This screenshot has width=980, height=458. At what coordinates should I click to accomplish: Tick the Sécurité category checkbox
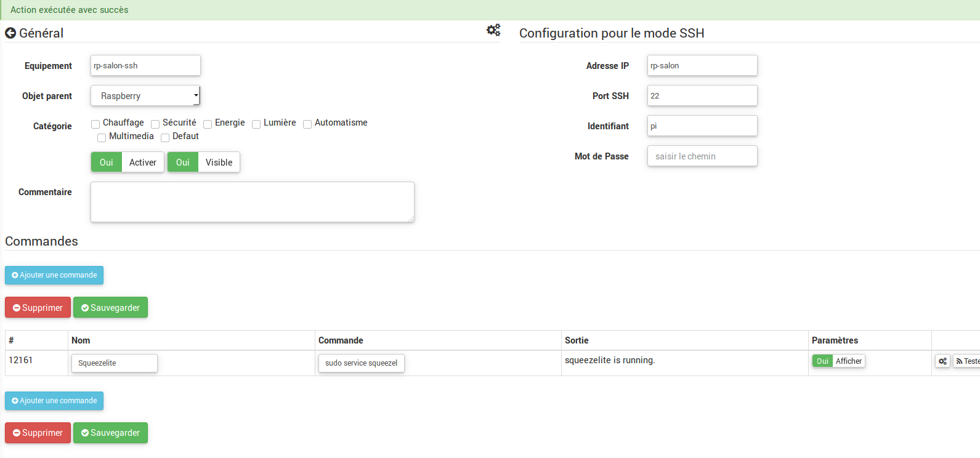155,124
